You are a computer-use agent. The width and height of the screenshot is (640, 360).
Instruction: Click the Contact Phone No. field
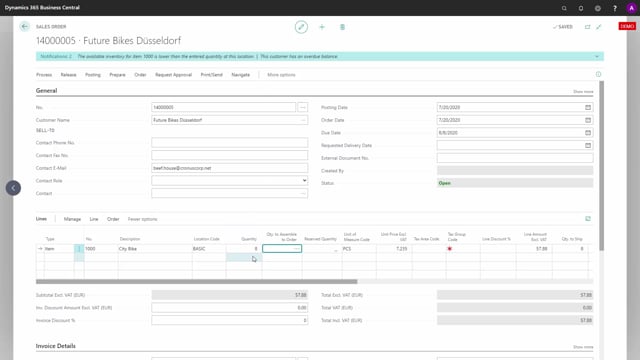[229, 142]
